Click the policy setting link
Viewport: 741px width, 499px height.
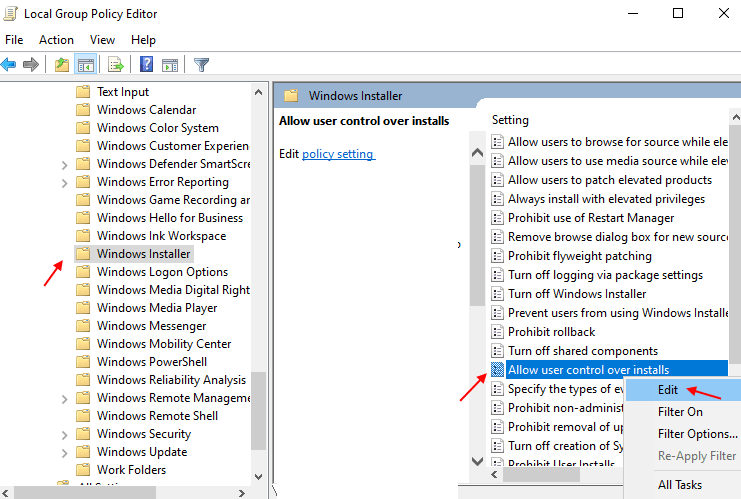pyautogui.click(x=338, y=154)
